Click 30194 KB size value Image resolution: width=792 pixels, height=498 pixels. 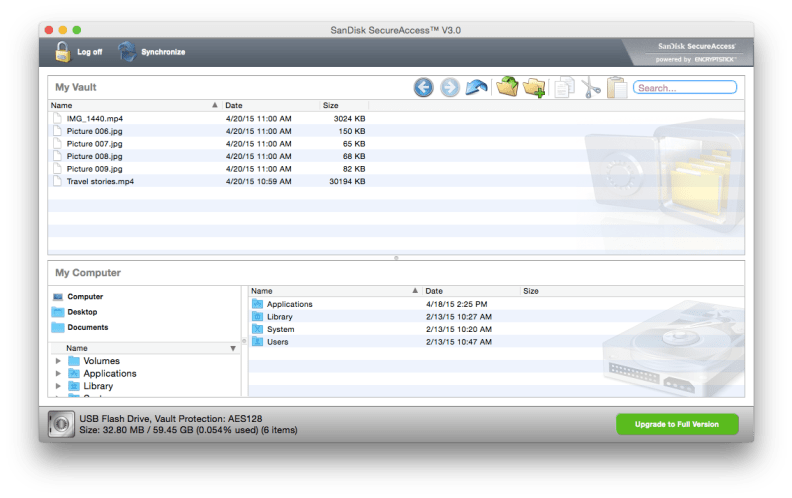[x=347, y=181]
